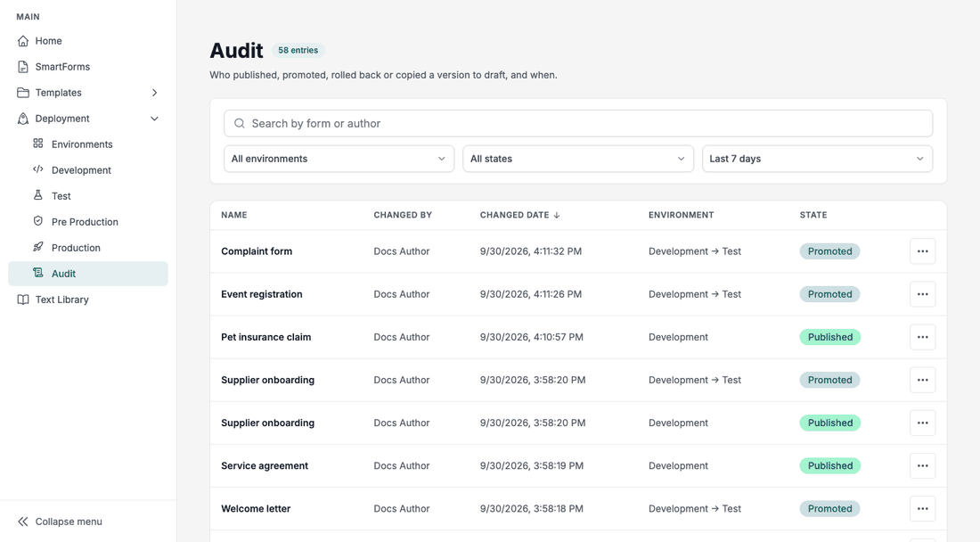The image size is (980, 542).
Task: Click the Templates folder icon
Action: [x=23, y=93]
